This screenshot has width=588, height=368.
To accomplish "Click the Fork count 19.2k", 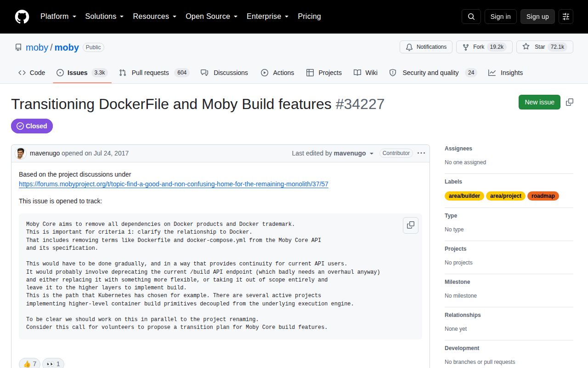I will pyautogui.click(x=497, y=47).
